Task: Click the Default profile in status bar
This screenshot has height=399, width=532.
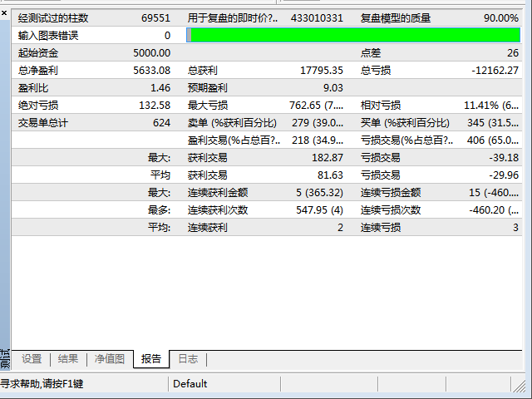Action: click(x=190, y=384)
